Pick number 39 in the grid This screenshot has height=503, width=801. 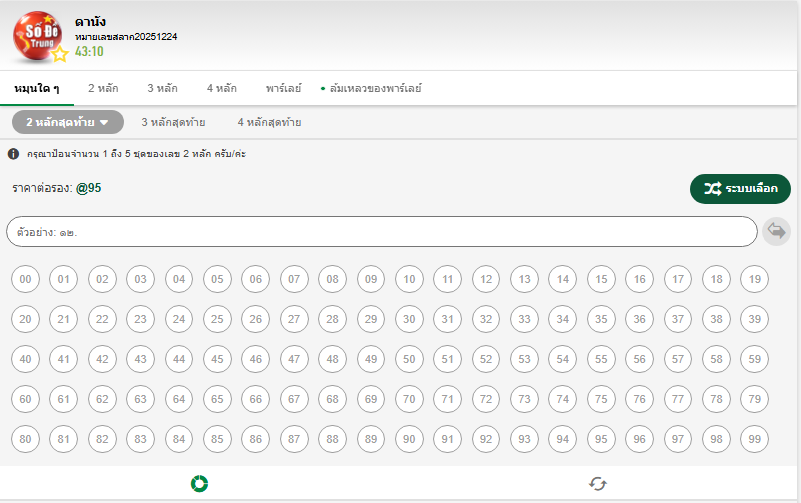click(x=755, y=319)
